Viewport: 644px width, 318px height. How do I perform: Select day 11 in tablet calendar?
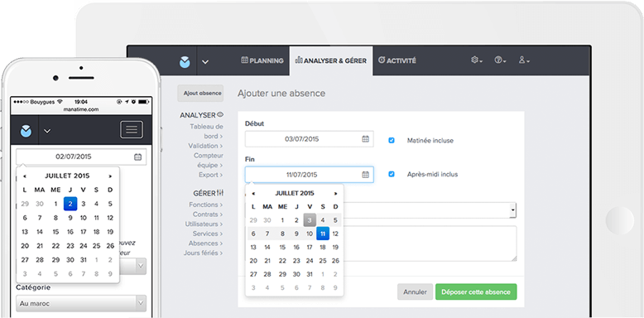coord(323,234)
